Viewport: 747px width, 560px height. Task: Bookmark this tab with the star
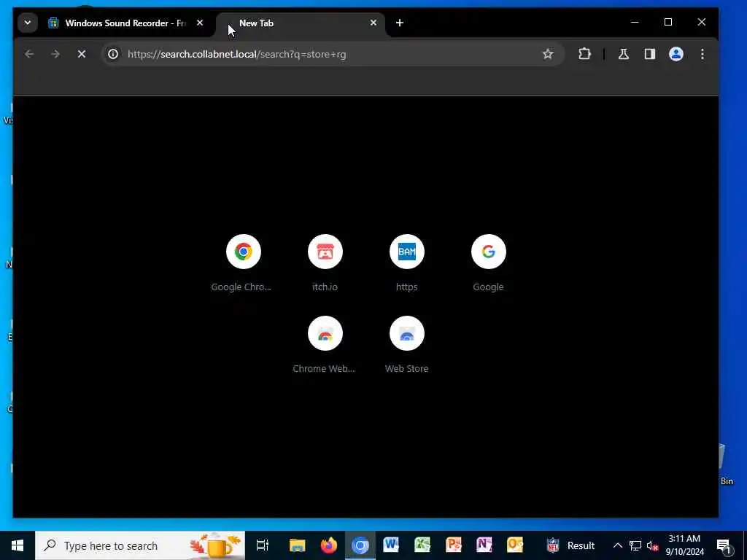click(x=548, y=54)
